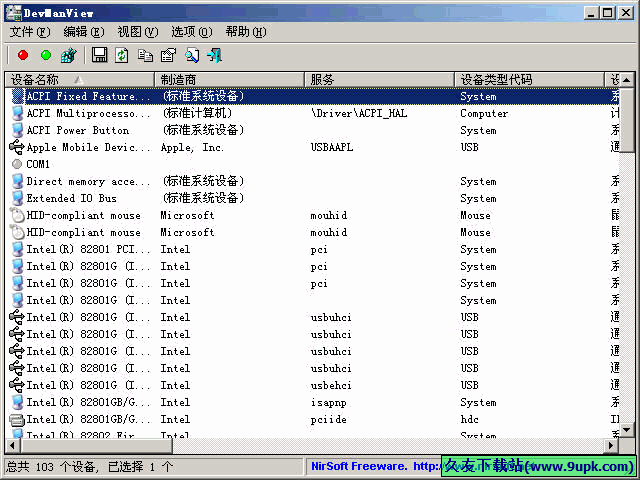Click the Computer device type cell
This screenshot has width=640, height=480.
(x=484, y=113)
